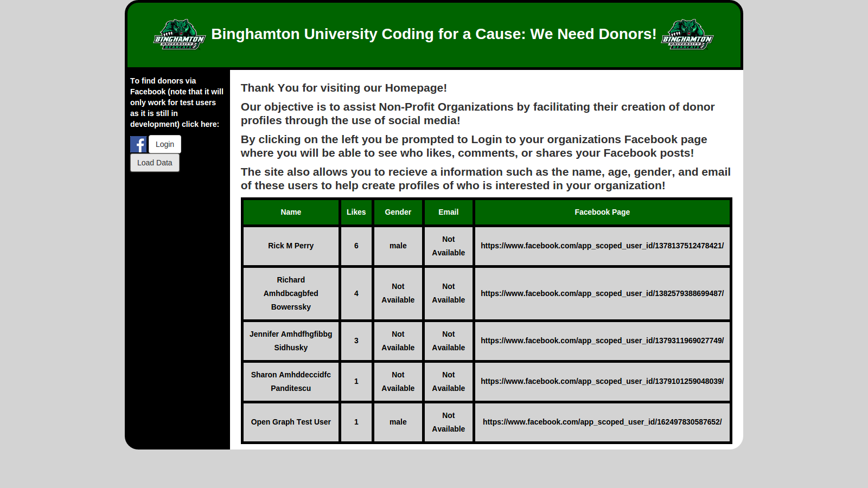Click the page title Coding for a Cause

434,34
